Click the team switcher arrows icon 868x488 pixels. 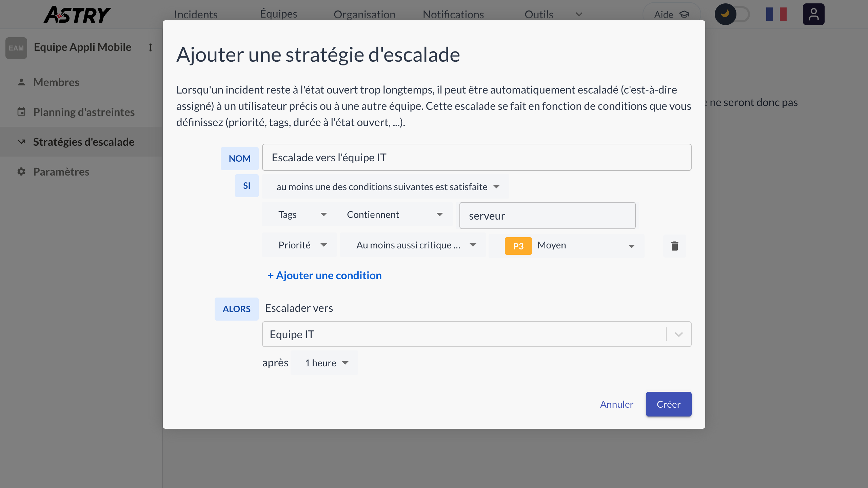(151, 47)
